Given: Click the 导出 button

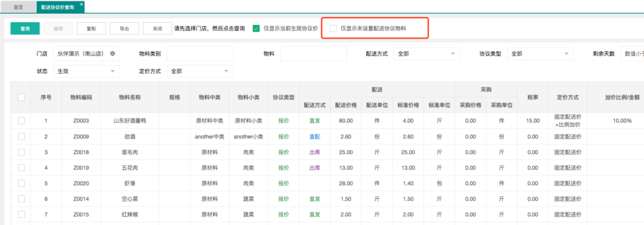Looking at the screenshot, I should pos(124,29).
